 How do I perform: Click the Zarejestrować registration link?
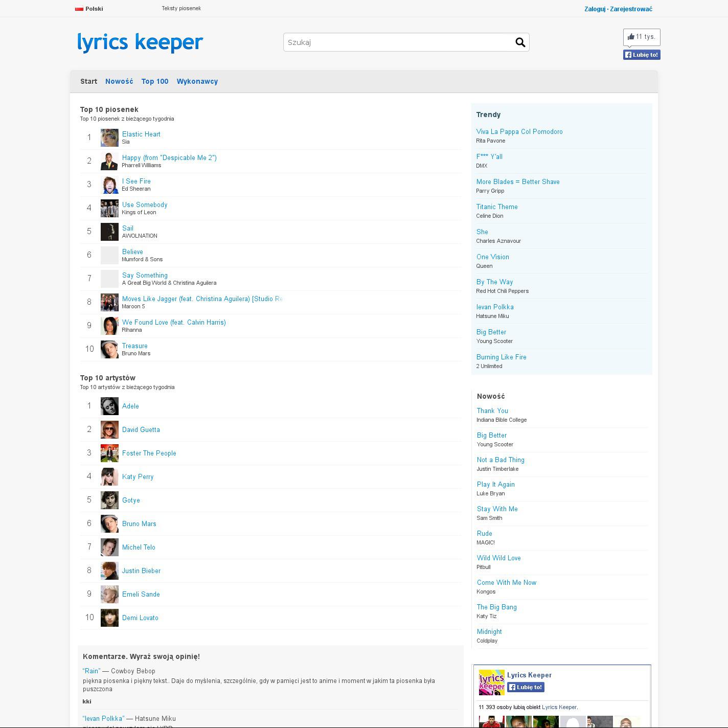pos(631,9)
